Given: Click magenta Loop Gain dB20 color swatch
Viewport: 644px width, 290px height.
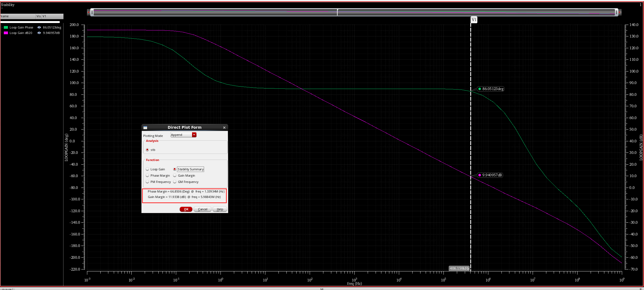Looking at the screenshot, I should (6, 33).
